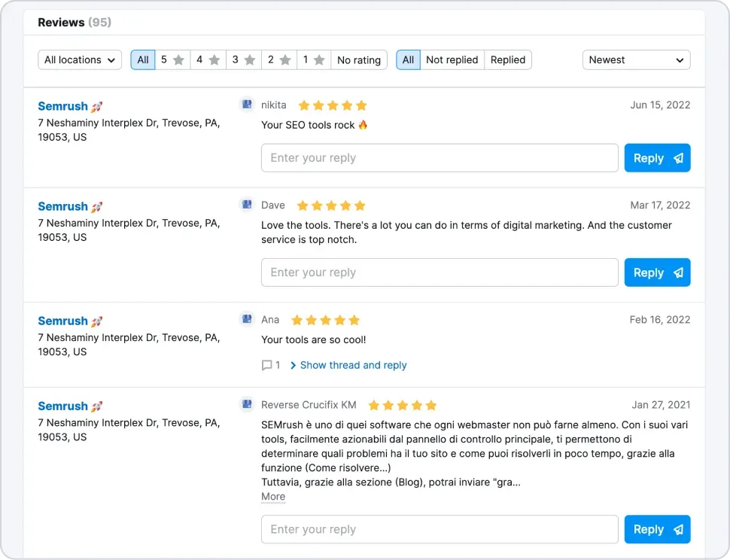Open Semrush location link on Ana's review

tap(63, 321)
